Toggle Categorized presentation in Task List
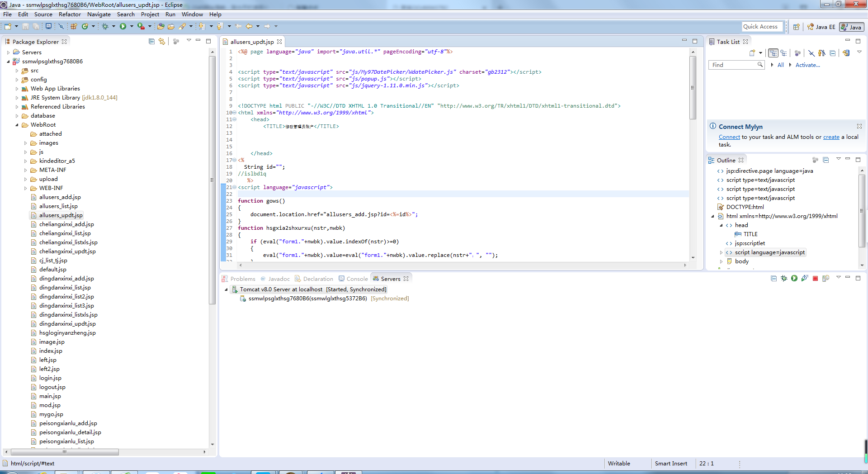 coord(773,53)
